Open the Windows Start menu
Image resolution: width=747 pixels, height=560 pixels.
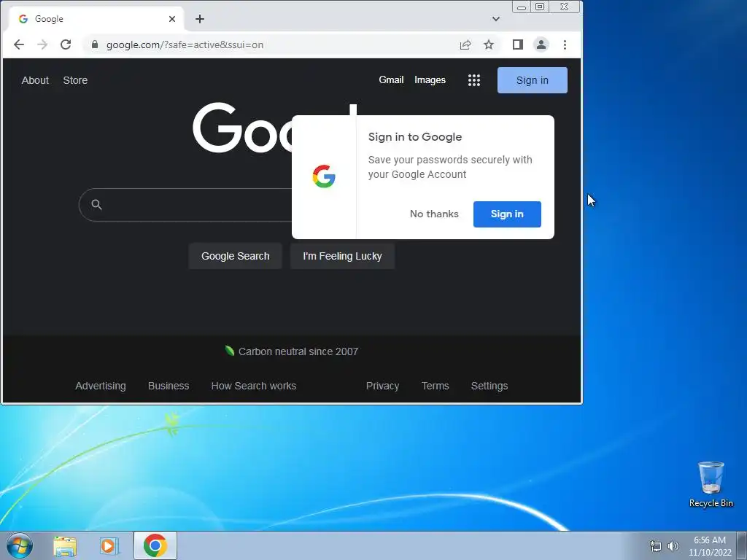click(20, 545)
